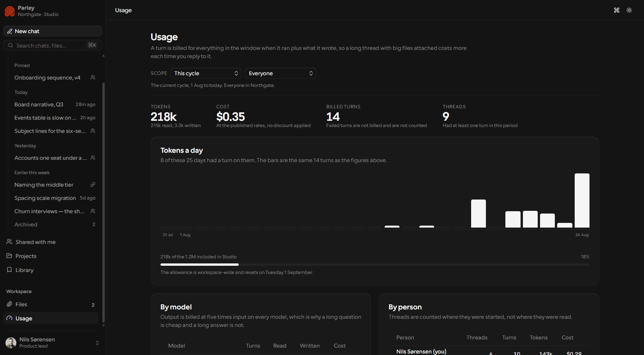
Task: Start a New chat
Action: 53,31
